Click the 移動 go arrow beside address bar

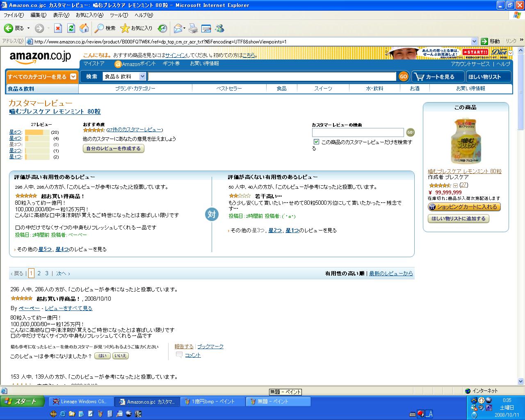(x=491, y=41)
